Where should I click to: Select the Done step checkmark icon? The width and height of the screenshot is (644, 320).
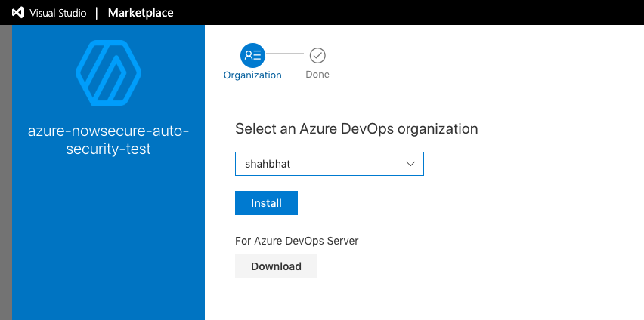317,55
